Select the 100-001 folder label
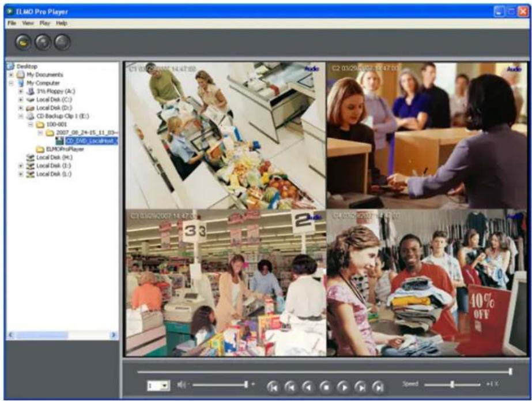This screenshot has width=532, height=401. (56, 124)
